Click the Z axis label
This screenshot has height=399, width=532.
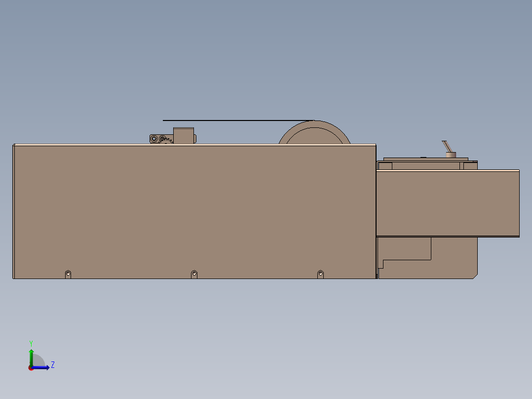click(x=53, y=365)
